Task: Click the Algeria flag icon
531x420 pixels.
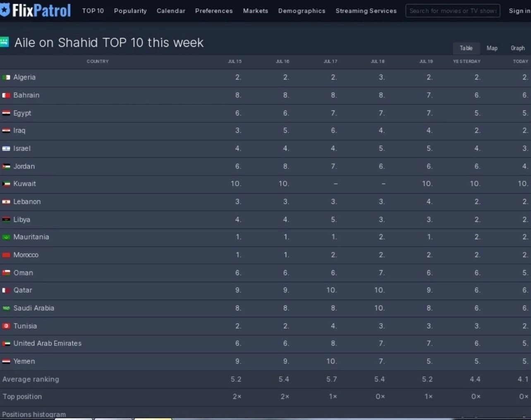Action: point(6,77)
